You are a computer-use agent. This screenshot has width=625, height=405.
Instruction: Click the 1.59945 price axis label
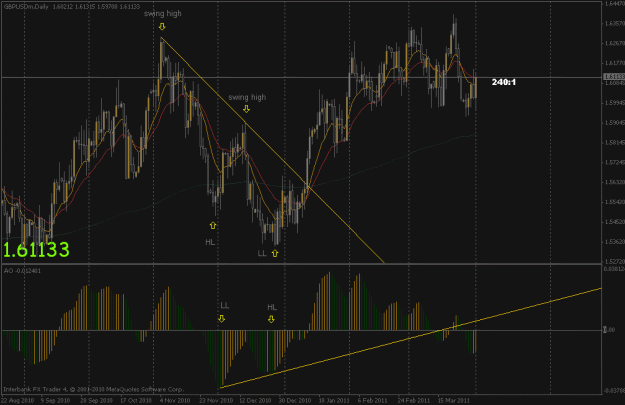coord(614,103)
